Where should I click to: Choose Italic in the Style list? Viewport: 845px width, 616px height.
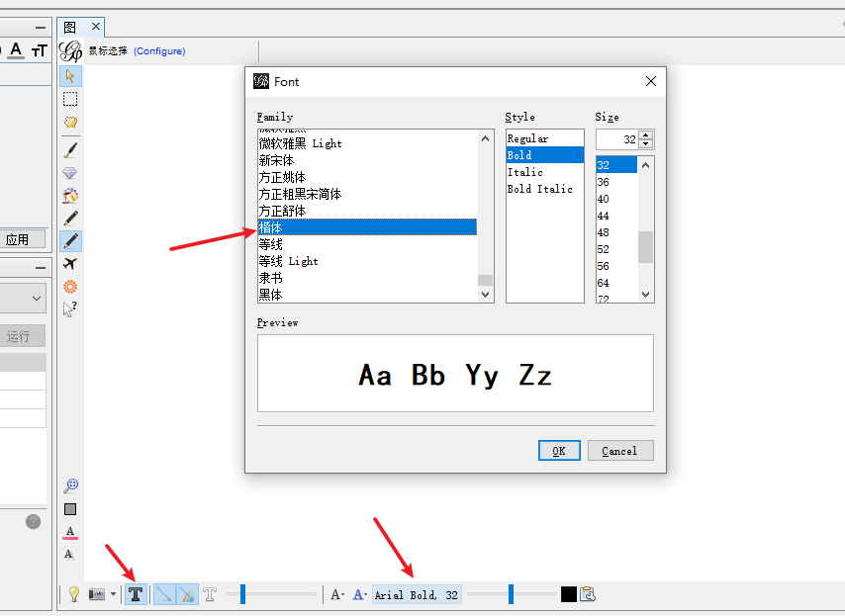[545, 172]
